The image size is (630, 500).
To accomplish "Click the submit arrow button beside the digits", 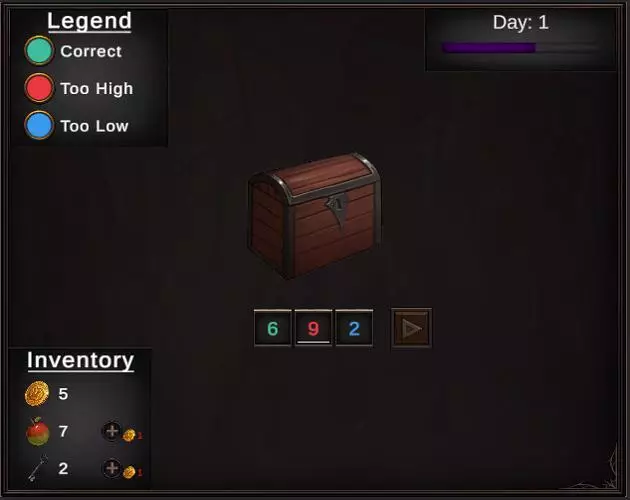I will pos(411,328).
